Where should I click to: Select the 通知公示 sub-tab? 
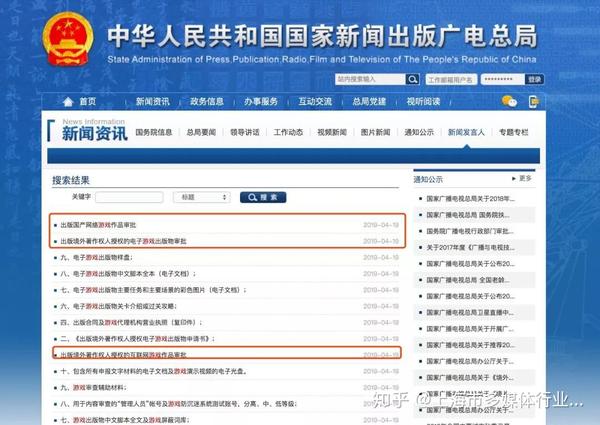(x=419, y=132)
